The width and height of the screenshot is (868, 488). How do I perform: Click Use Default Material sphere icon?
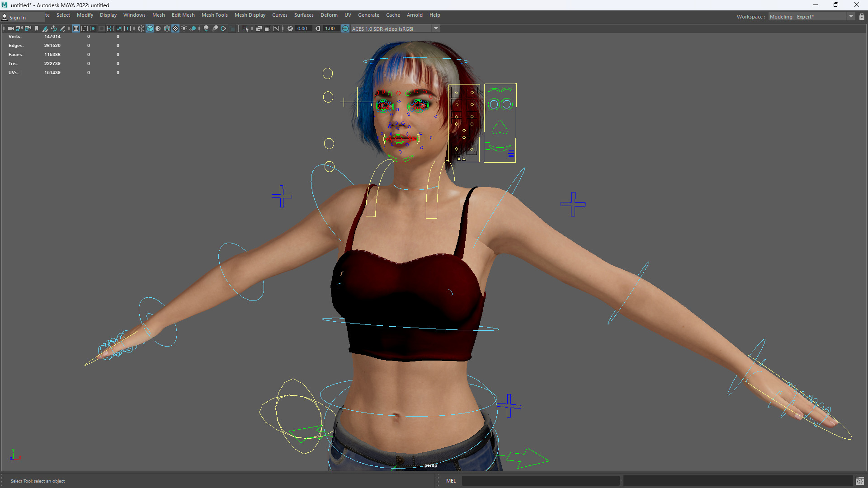(158, 28)
